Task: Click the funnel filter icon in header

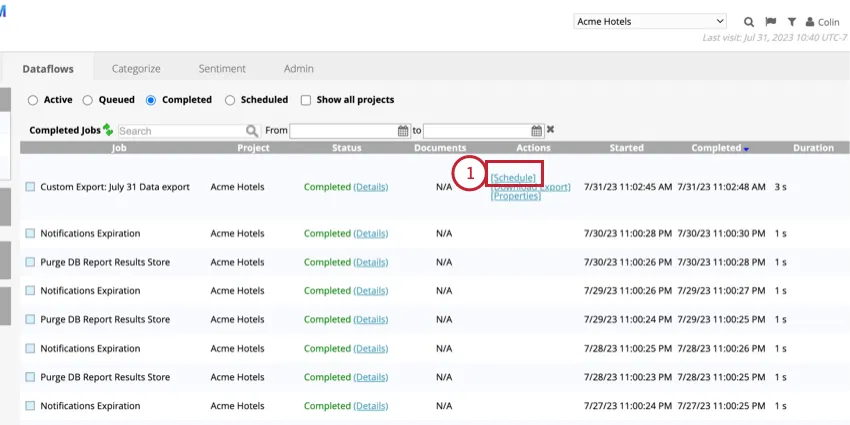Action: (791, 21)
